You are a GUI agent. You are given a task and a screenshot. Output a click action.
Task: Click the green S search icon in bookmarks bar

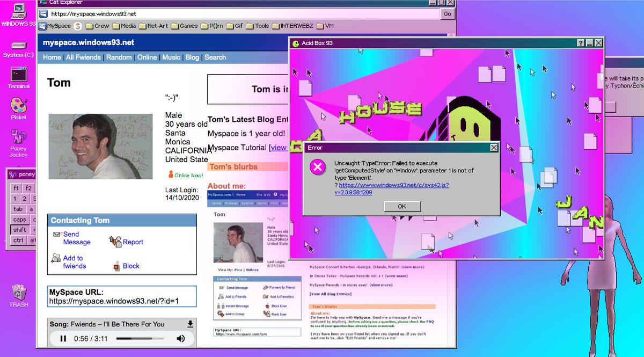78,25
